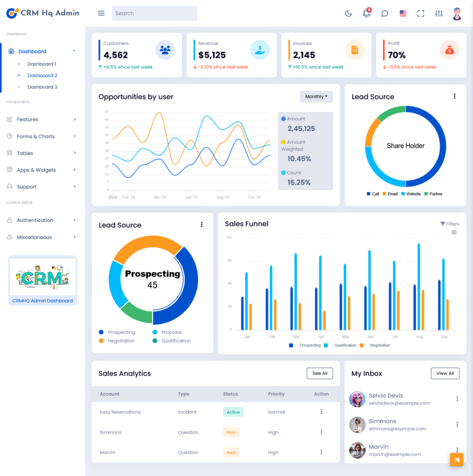Screen dimensions: 473x476
Task: Toggle dark mode with the moon icon
Action: coord(348,13)
